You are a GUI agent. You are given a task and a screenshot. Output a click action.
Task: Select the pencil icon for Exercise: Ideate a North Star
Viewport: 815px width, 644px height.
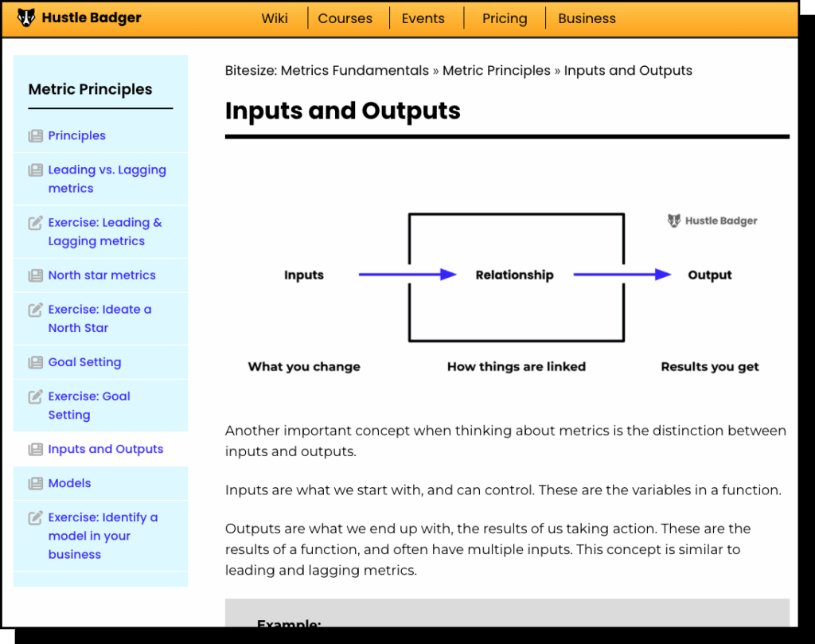36,309
